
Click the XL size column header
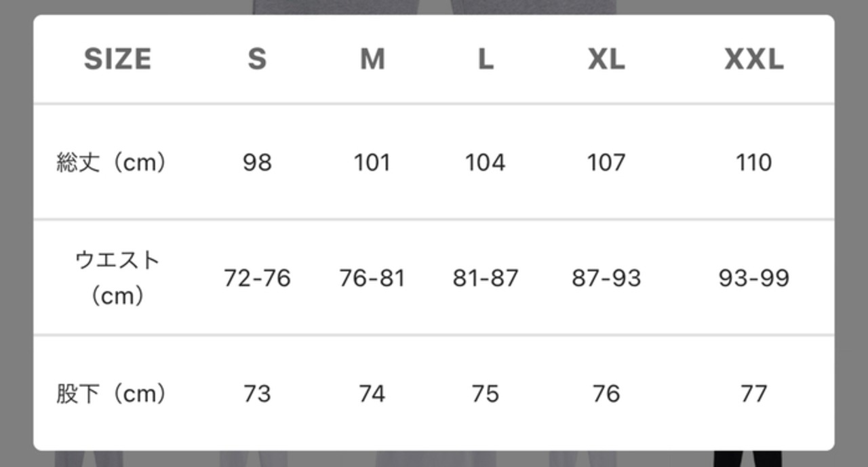606,60
